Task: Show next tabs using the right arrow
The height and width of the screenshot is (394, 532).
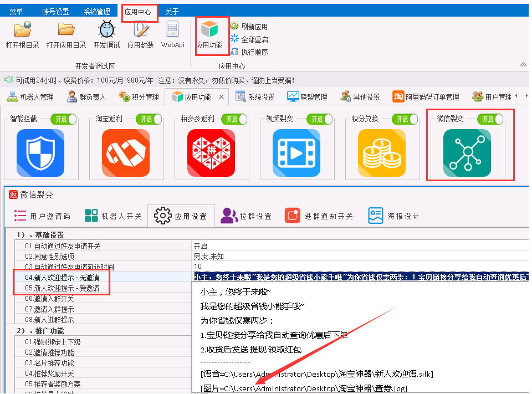Action: pyautogui.click(x=526, y=96)
